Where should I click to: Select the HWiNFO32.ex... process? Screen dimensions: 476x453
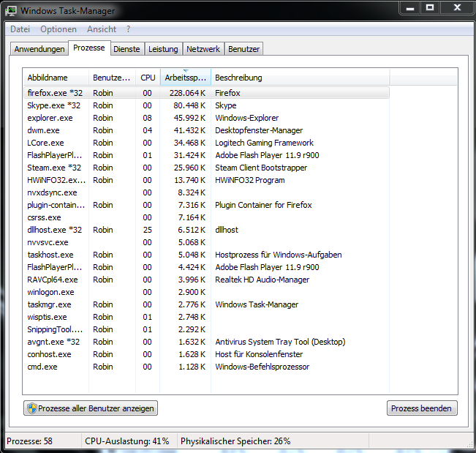[x=206, y=180]
